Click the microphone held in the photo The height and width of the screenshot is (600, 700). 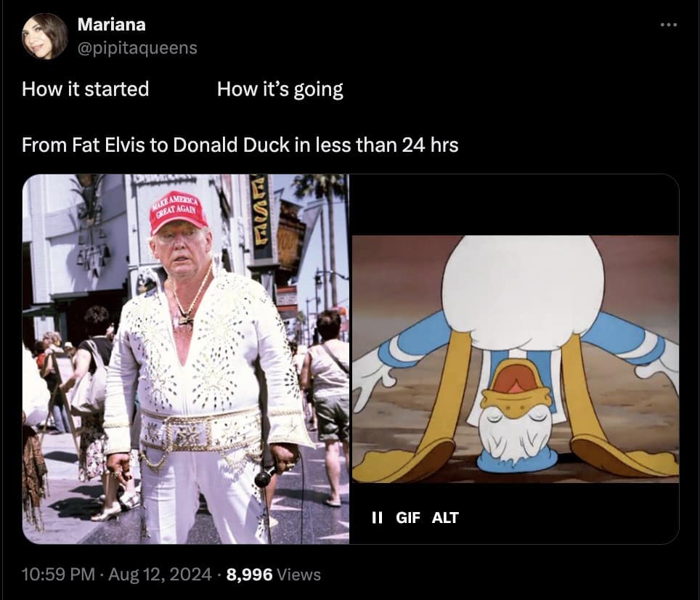(x=265, y=476)
